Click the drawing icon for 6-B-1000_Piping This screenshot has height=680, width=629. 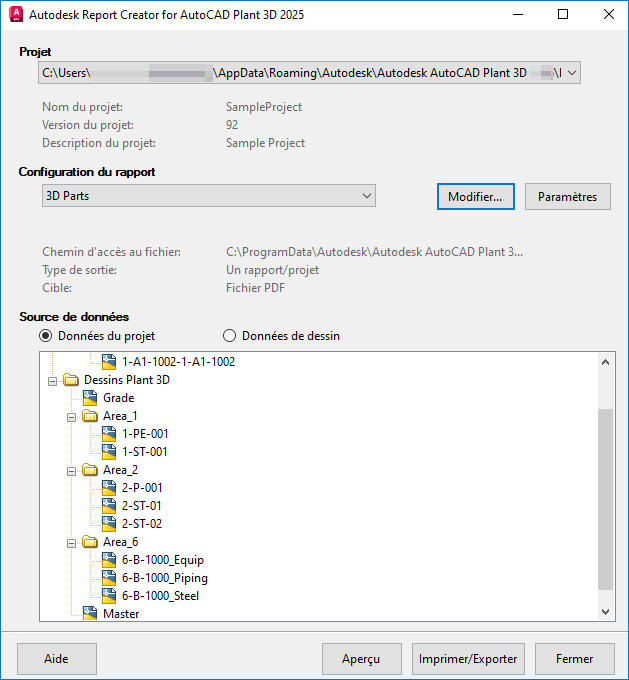coord(109,578)
